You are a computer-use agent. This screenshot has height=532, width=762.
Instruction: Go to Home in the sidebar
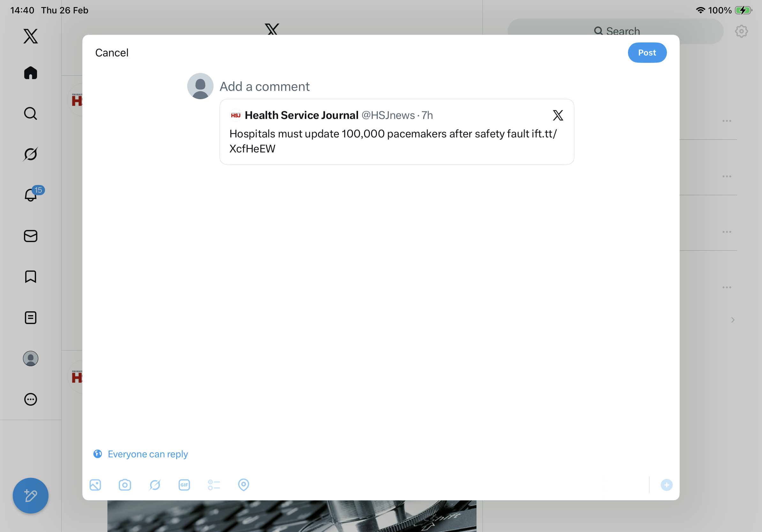(31, 73)
